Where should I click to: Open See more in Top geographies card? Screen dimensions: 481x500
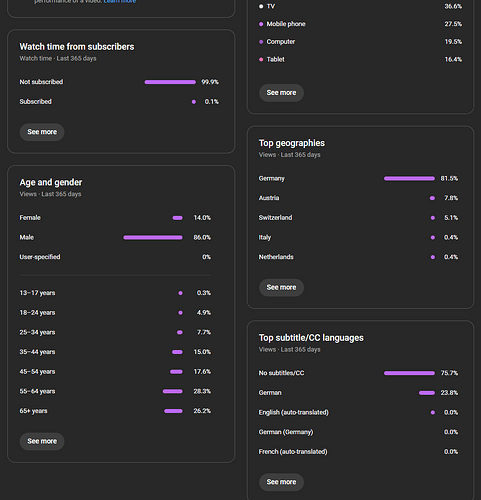click(x=281, y=287)
